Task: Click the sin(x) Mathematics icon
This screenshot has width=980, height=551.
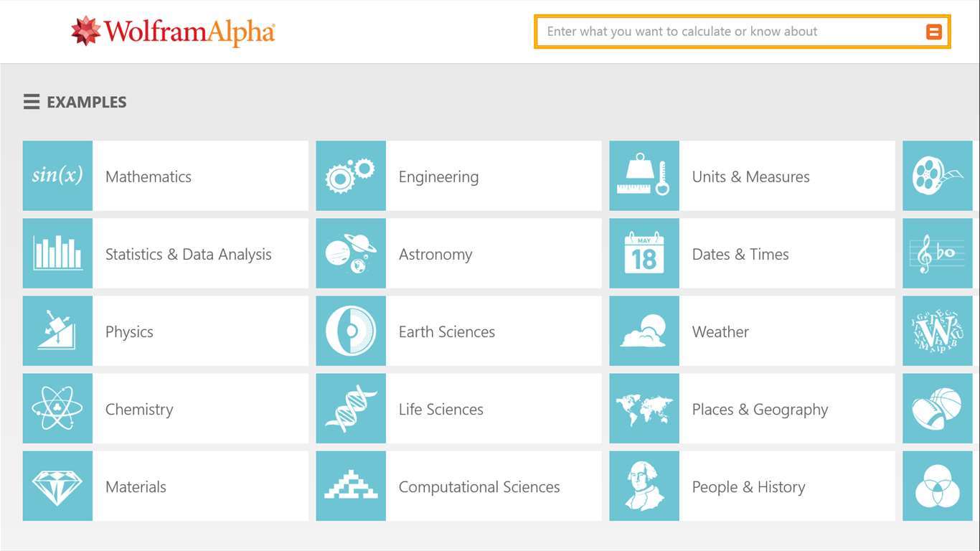Action: (x=57, y=176)
